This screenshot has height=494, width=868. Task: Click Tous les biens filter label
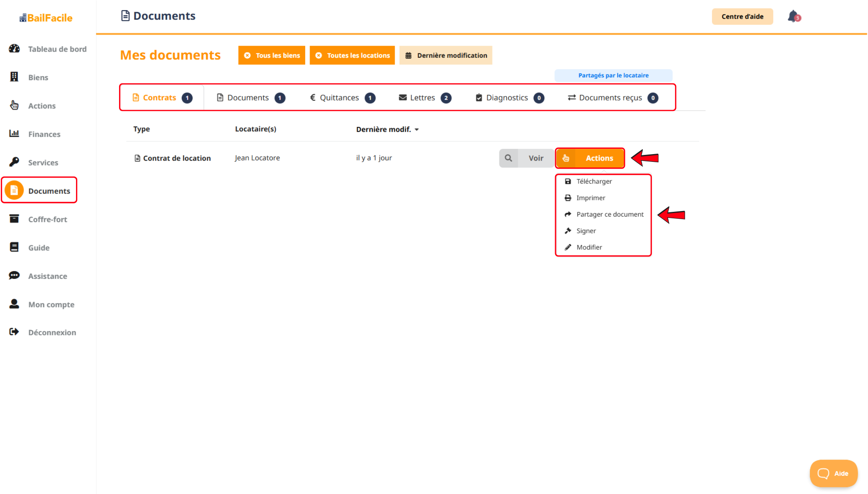[278, 55]
